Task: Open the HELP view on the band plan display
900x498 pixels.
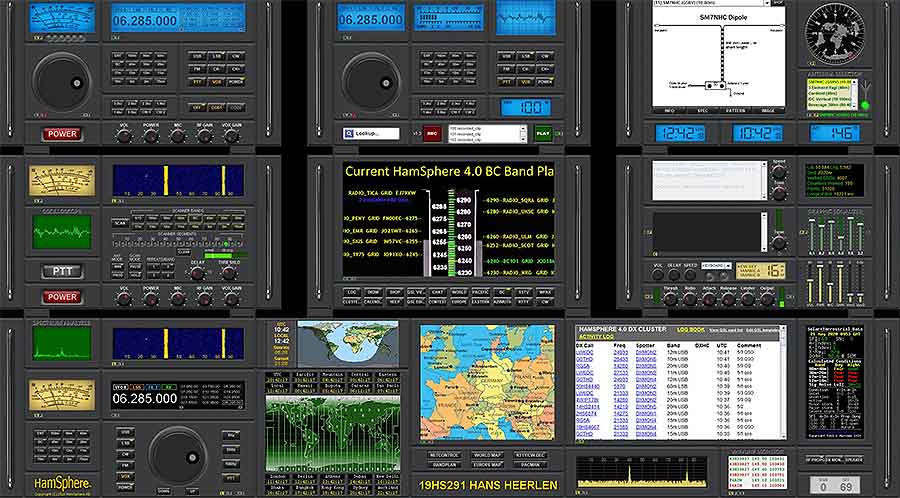Action: tap(395, 301)
